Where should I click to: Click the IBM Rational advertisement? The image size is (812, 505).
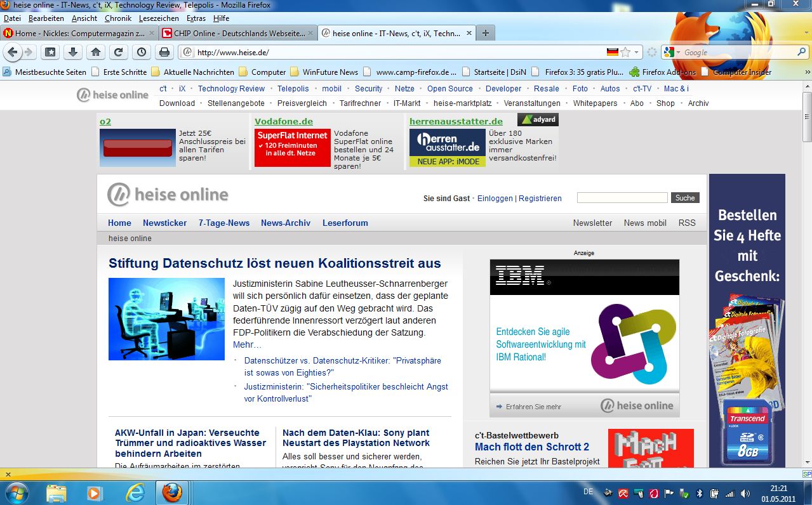tap(584, 338)
